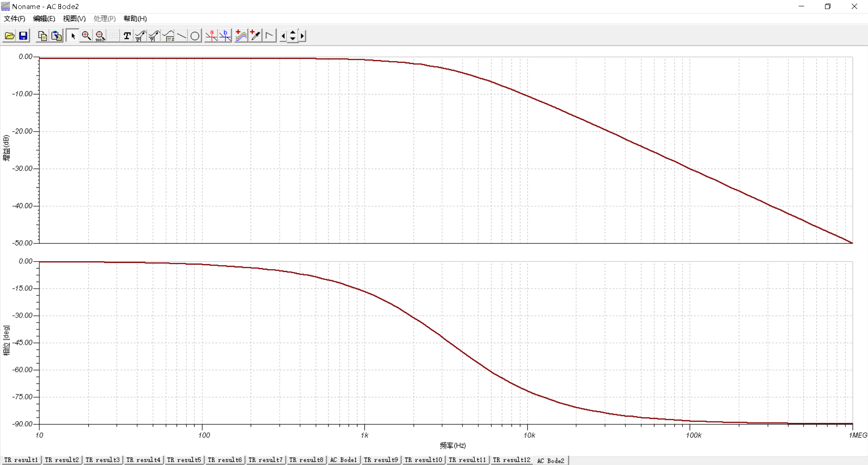Toggle the dotted grid button
Screen dimensions: 868x465
[x=113, y=36]
